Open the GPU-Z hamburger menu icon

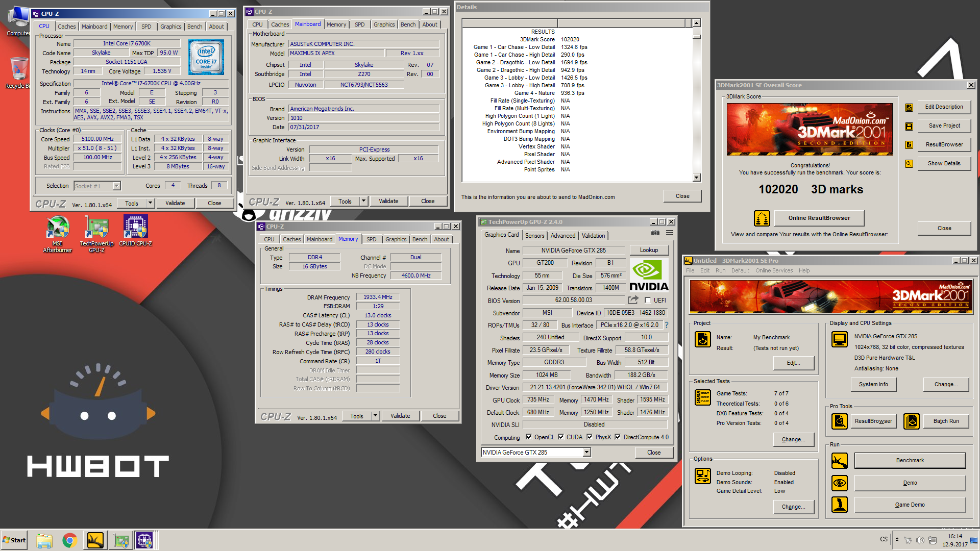point(669,233)
